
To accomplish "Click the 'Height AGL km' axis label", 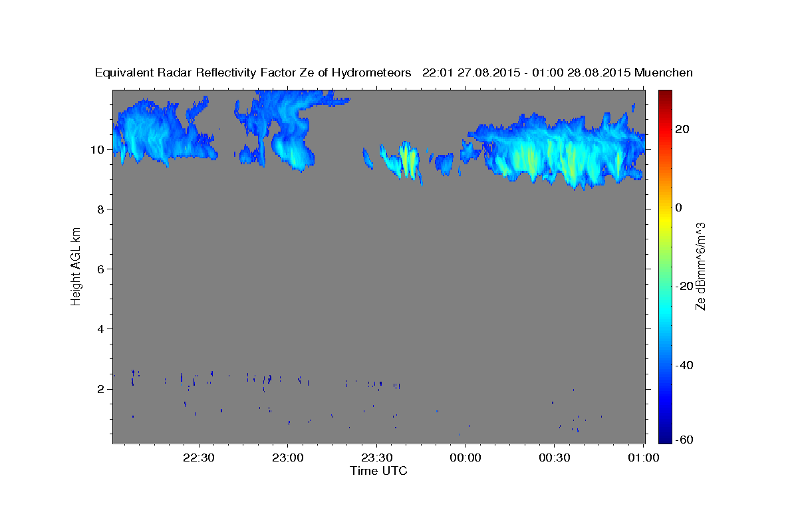I will click(x=76, y=265).
